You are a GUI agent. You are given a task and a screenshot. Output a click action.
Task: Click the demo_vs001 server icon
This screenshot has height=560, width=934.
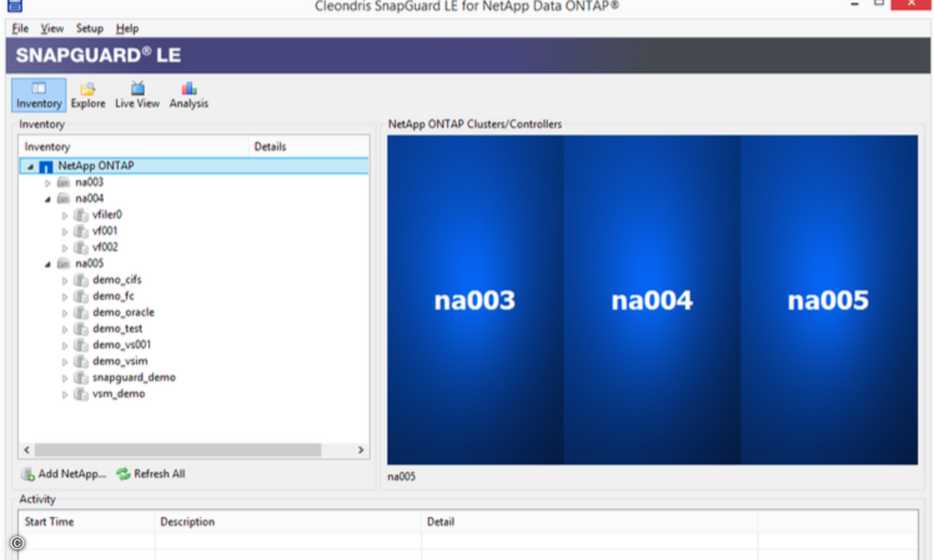pyautogui.click(x=80, y=345)
